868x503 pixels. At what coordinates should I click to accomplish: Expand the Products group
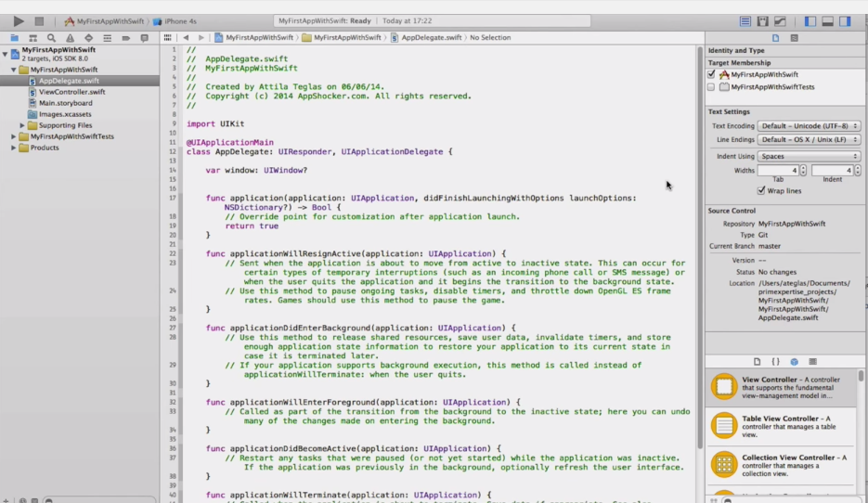point(14,148)
